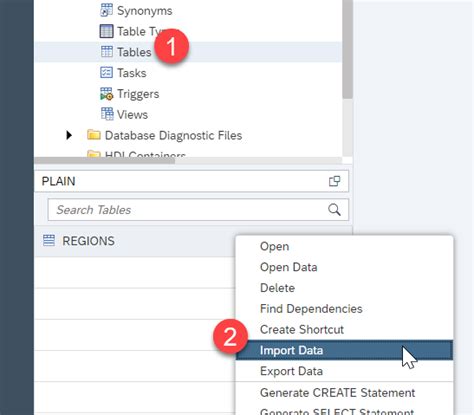Click the HDI Containers folder icon

(x=94, y=154)
